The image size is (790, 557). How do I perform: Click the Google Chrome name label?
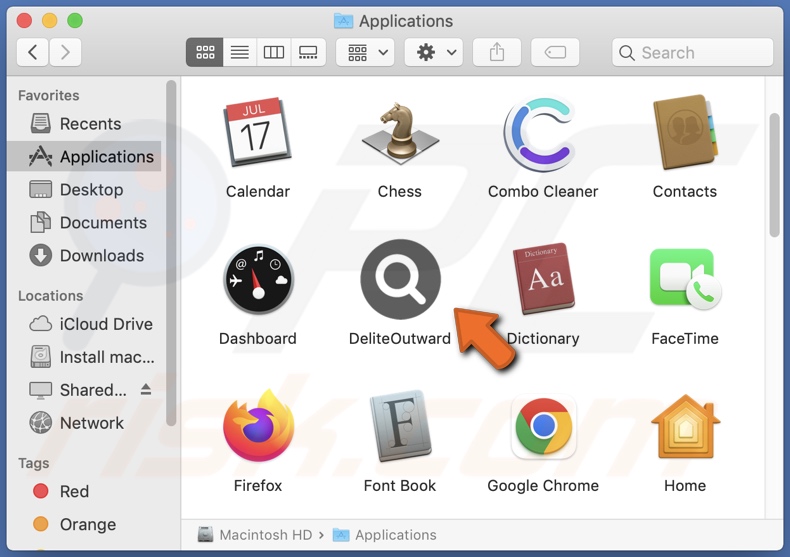[543, 486]
